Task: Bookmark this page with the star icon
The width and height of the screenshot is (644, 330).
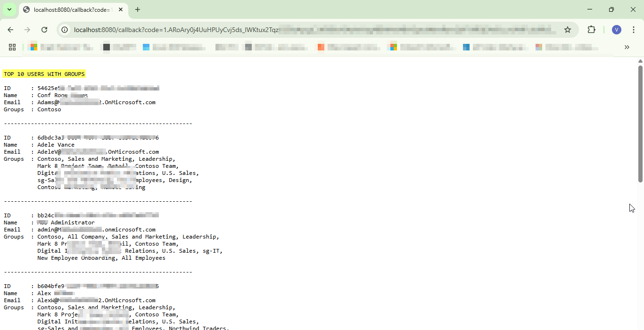Action: pos(568,29)
